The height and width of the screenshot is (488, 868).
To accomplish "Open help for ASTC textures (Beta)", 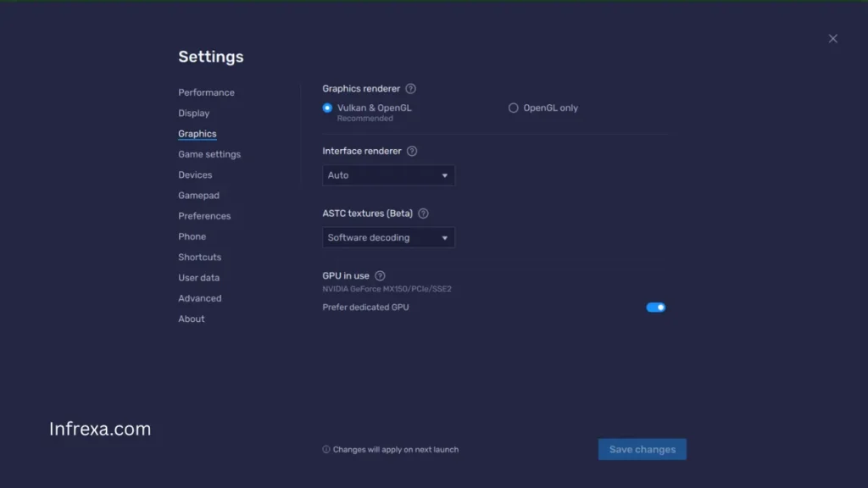I will pyautogui.click(x=423, y=213).
